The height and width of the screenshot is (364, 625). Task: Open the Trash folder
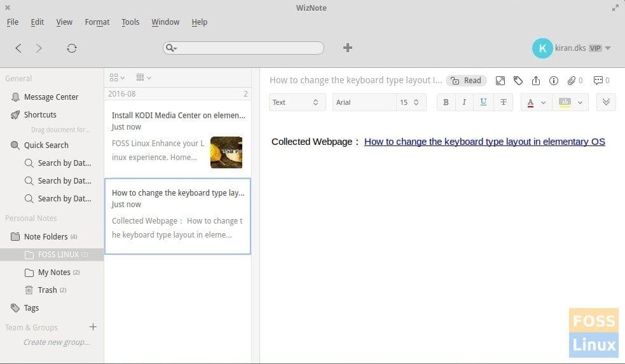48,290
